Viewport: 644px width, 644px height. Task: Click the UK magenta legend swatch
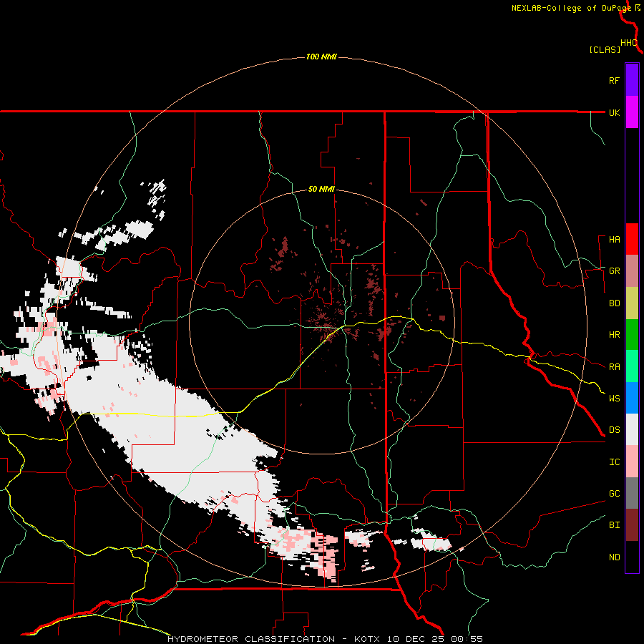[632, 112]
